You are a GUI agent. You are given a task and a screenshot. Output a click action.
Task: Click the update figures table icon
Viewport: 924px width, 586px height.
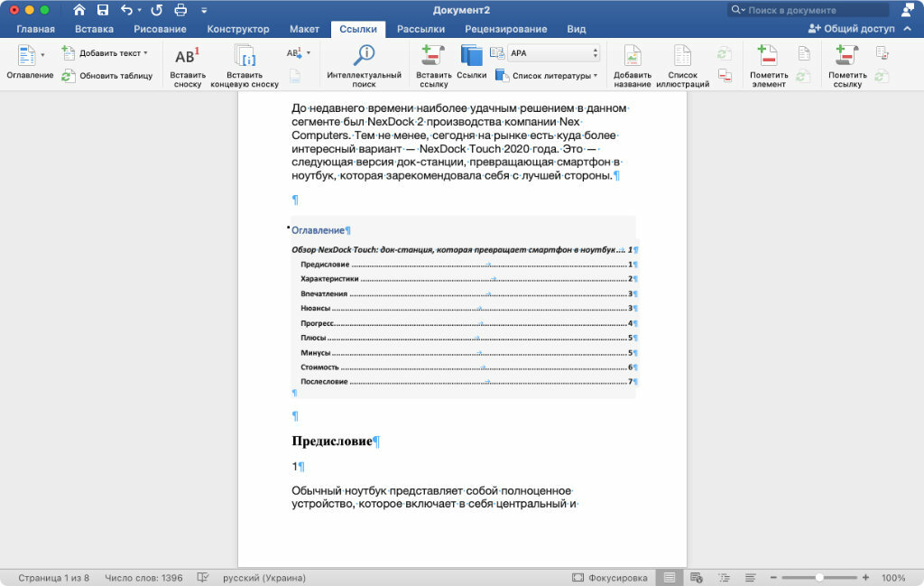coord(725,53)
